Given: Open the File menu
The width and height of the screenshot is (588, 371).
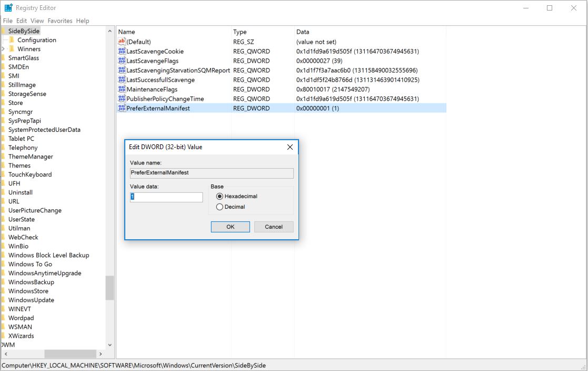Looking at the screenshot, I should point(8,21).
